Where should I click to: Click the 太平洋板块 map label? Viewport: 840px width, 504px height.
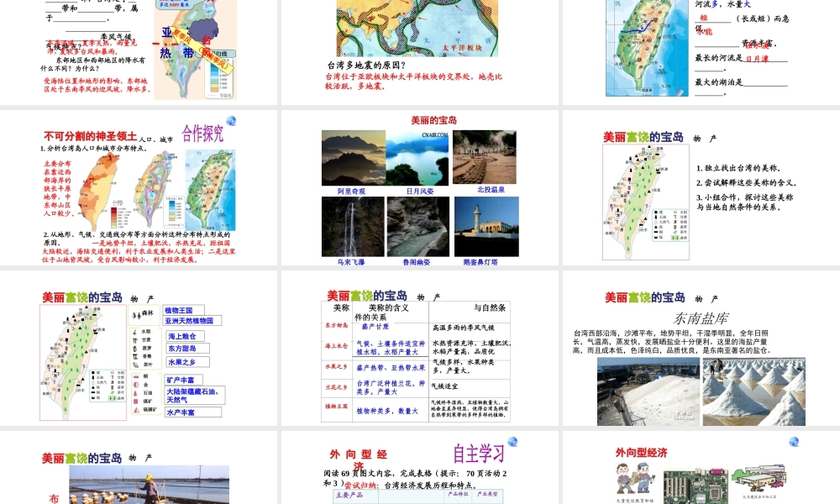pyautogui.click(x=462, y=48)
